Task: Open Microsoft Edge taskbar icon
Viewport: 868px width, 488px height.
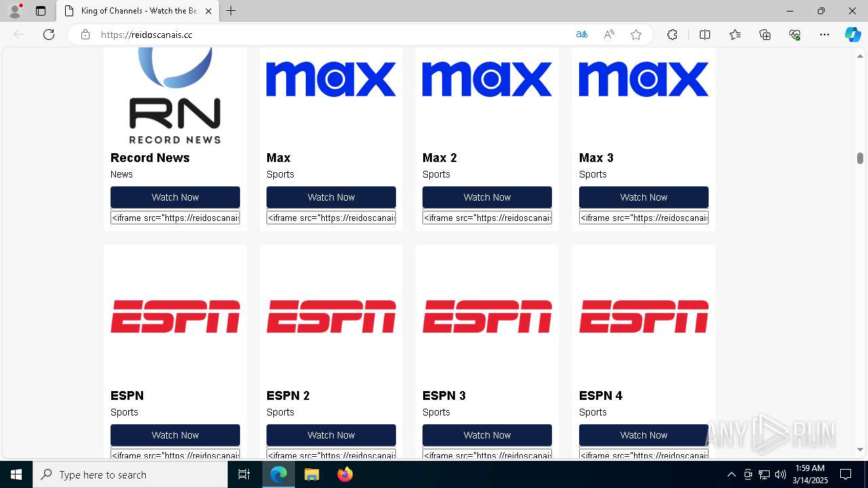Action: pyautogui.click(x=279, y=474)
